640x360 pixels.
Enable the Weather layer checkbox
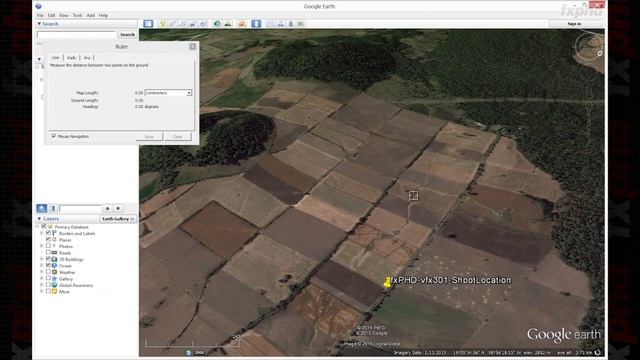pyautogui.click(x=48, y=272)
